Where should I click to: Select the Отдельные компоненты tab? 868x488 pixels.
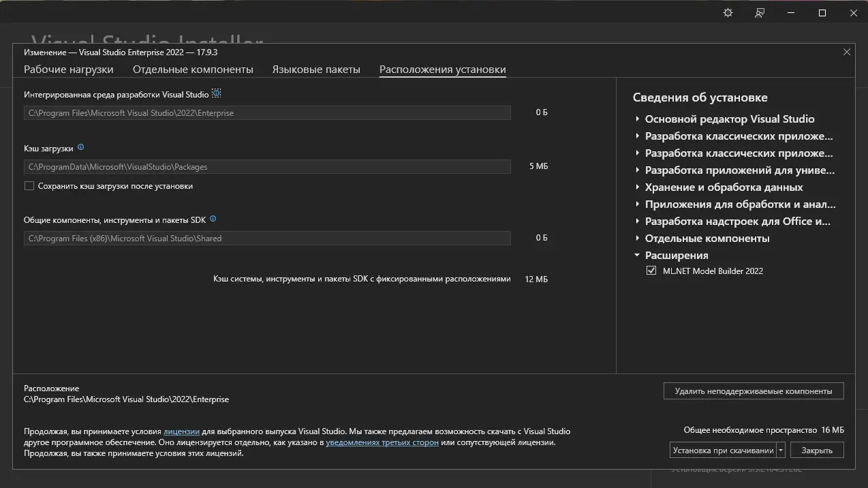[193, 69]
